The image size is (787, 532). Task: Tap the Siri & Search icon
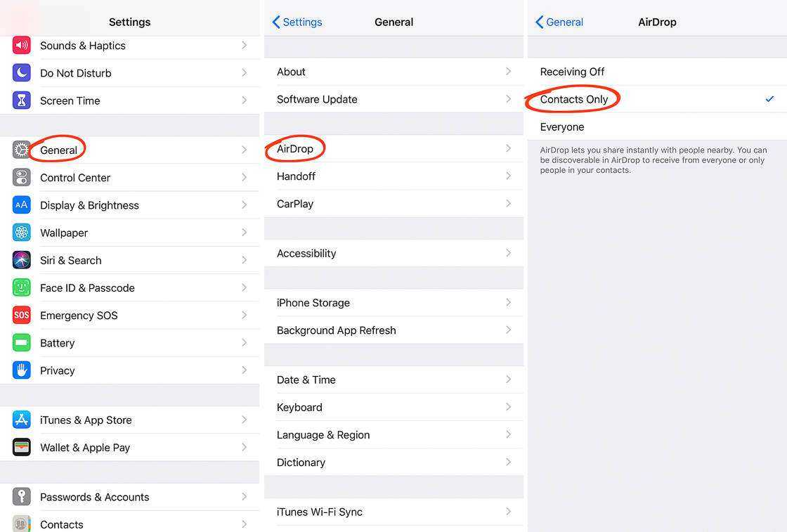22,260
